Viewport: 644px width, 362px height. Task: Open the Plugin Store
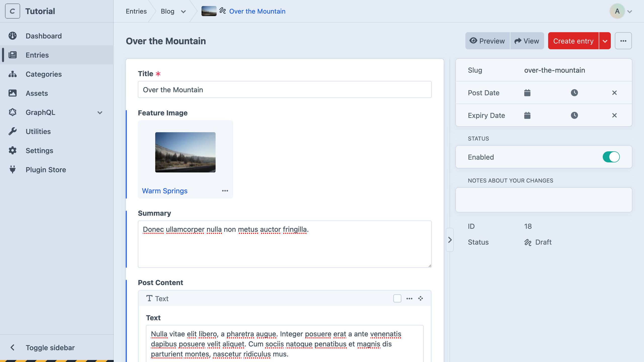click(x=46, y=169)
